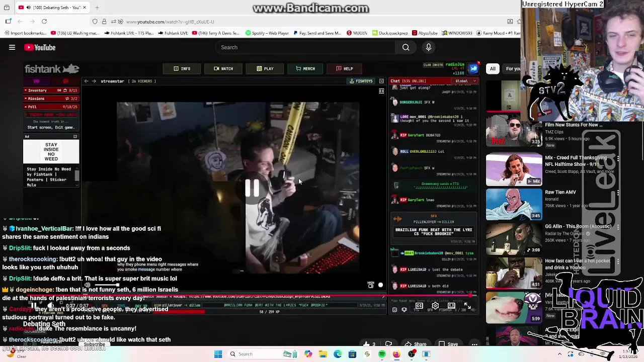644x362 pixels.
Task: Reload the page in the browser
Action: click(x=44, y=22)
